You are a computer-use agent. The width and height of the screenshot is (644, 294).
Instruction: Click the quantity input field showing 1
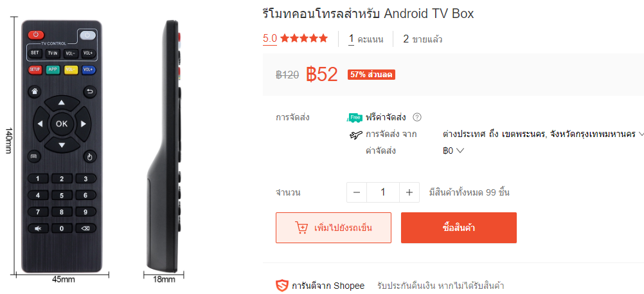(383, 192)
